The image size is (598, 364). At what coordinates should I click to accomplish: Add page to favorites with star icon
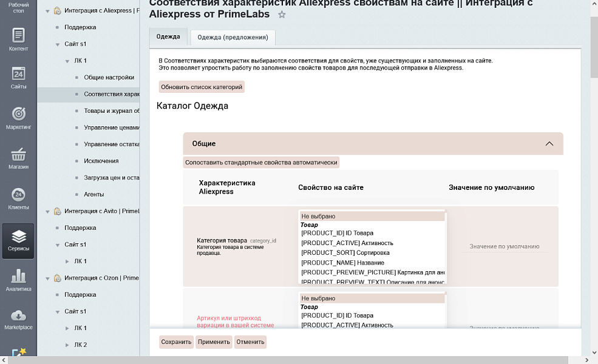tap(282, 15)
